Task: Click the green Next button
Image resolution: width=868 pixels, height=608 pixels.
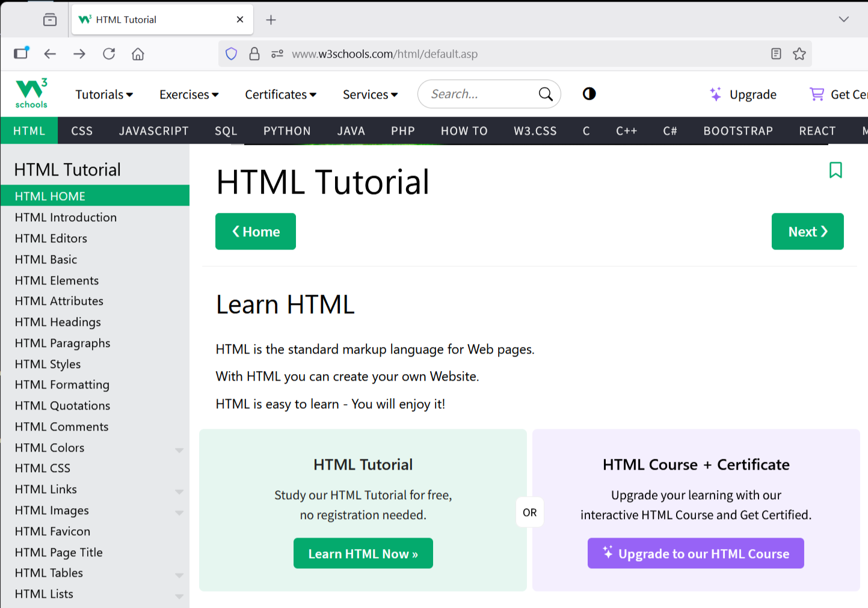Action: click(808, 232)
